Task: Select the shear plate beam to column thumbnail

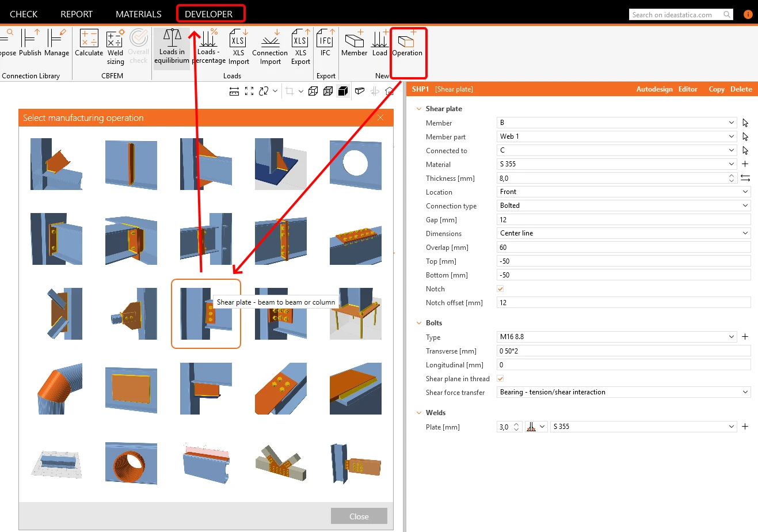Action: 206,314
